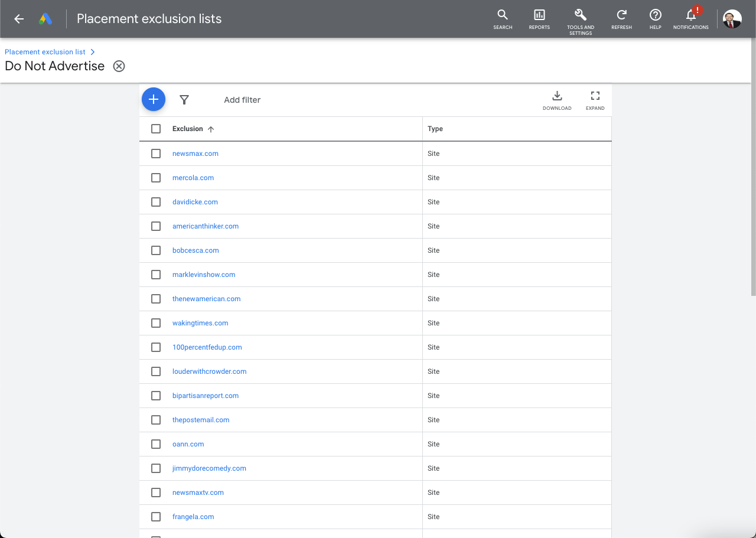Open the marklevinshow.com link

tap(204, 275)
